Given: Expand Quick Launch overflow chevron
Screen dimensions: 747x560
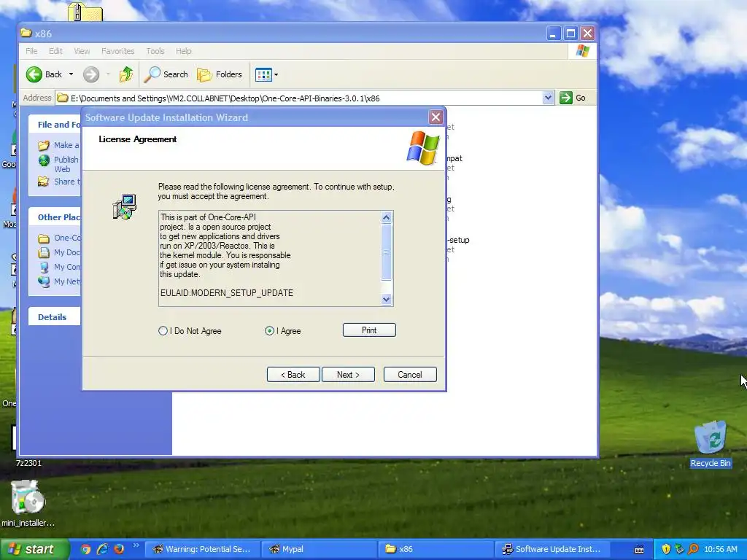Looking at the screenshot, I should [136, 545].
